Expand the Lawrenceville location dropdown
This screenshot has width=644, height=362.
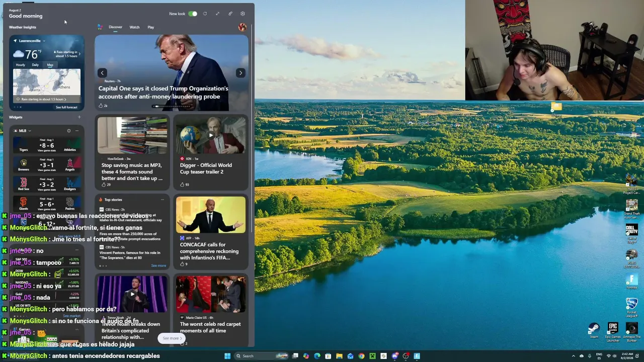tap(44, 41)
